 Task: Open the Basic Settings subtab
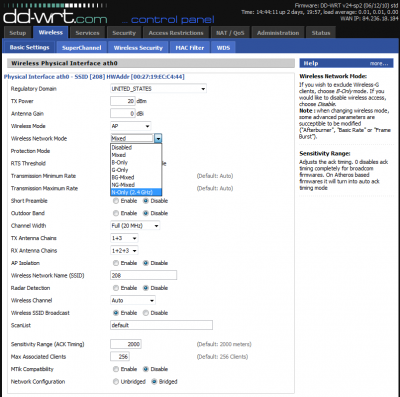29,47
